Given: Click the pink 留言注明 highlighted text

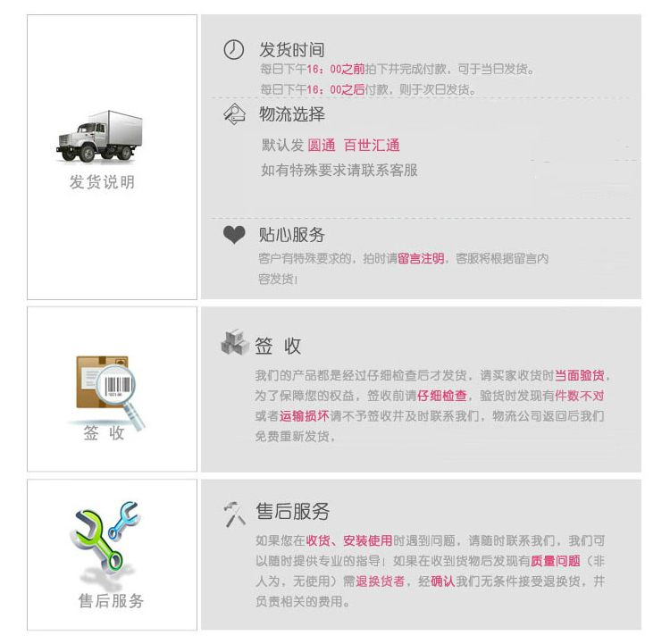Looking at the screenshot, I should 421,258.
